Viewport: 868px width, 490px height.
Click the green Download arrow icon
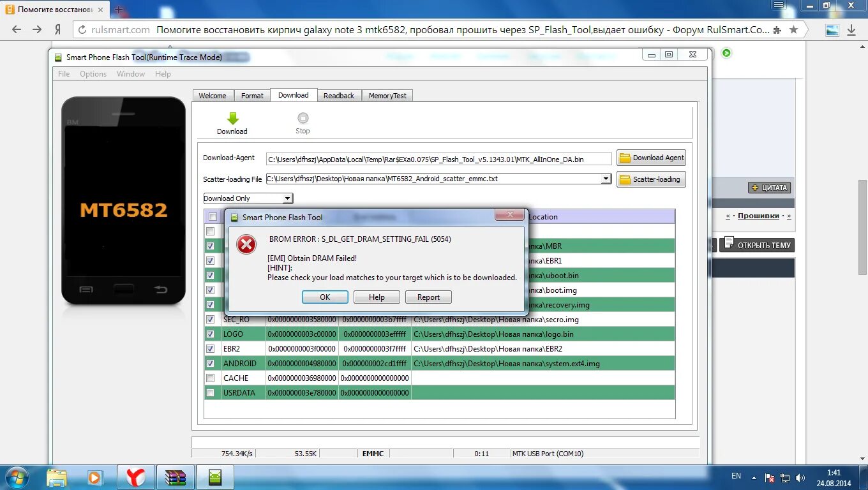coord(233,118)
